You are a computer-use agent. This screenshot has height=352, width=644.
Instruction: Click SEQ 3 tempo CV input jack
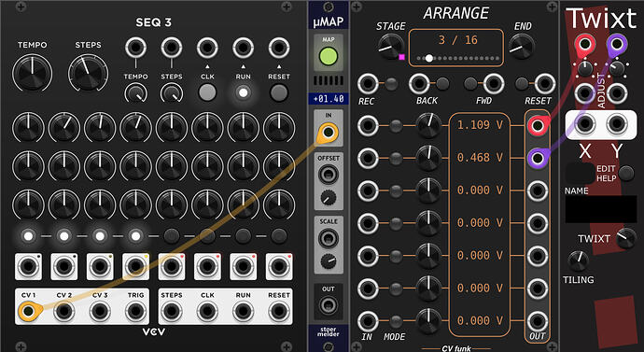pos(135,48)
